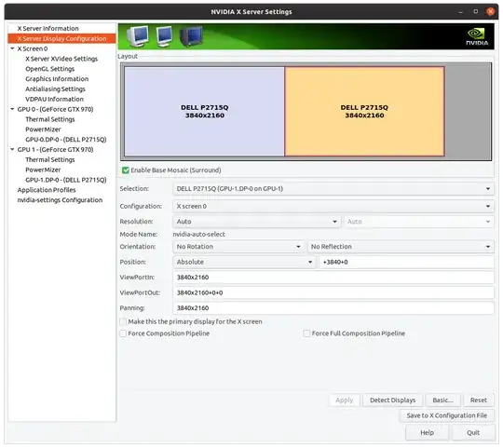The height and width of the screenshot is (448, 503).
Task: Open the No Rotation dropdown
Action: (238, 246)
